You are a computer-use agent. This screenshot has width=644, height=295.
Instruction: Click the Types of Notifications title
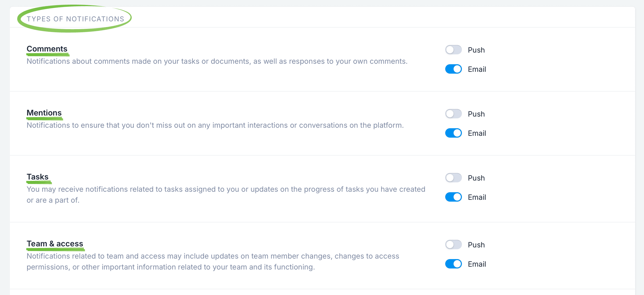pos(75,19)
